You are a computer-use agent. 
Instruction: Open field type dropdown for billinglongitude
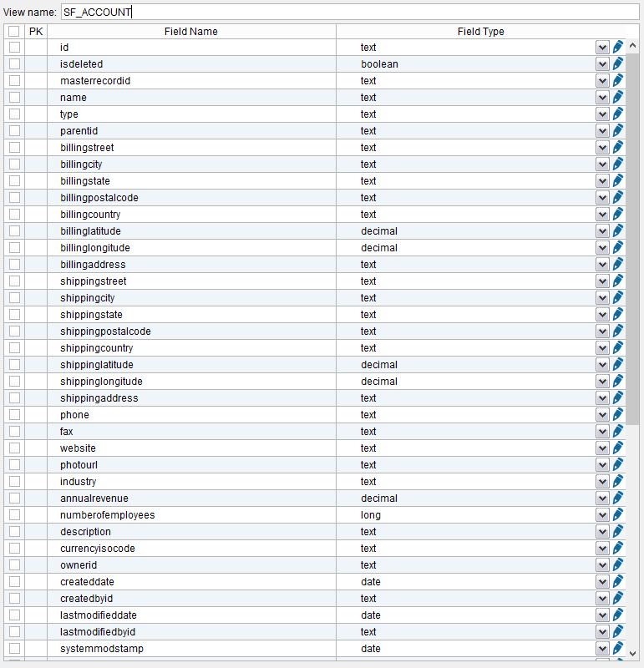[x=602, y=248]
